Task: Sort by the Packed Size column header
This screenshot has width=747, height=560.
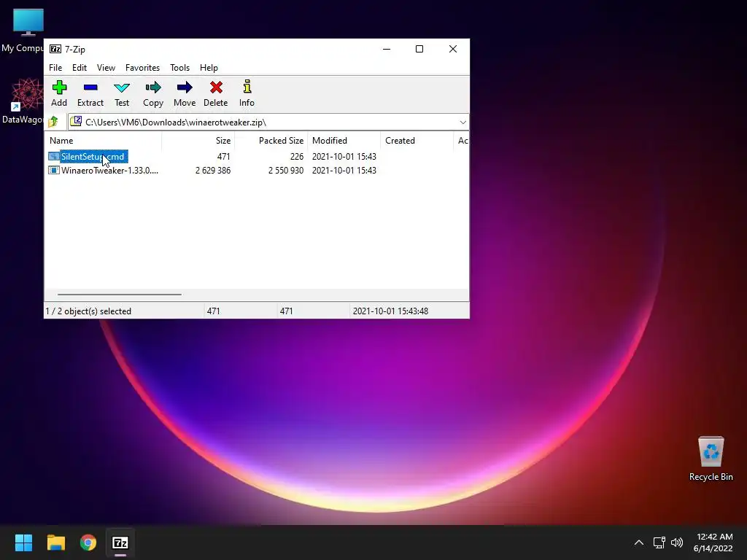Action: tap(271, 141)
